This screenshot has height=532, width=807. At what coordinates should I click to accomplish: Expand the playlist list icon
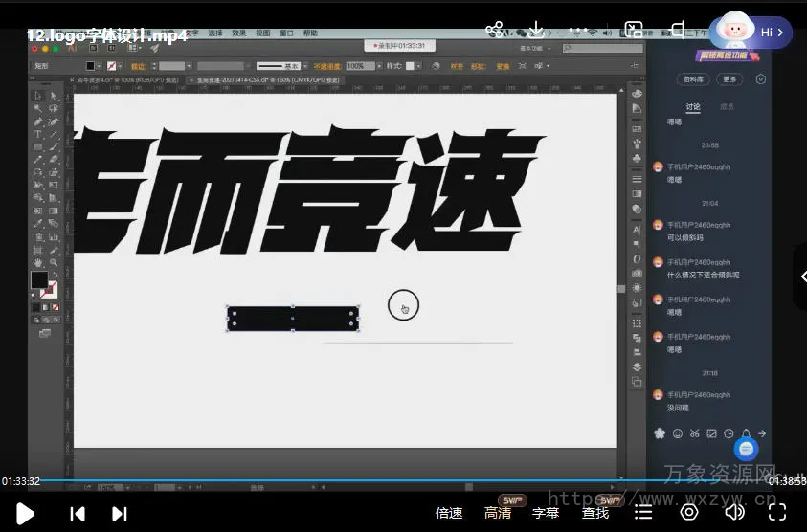[x=644, y=512]
